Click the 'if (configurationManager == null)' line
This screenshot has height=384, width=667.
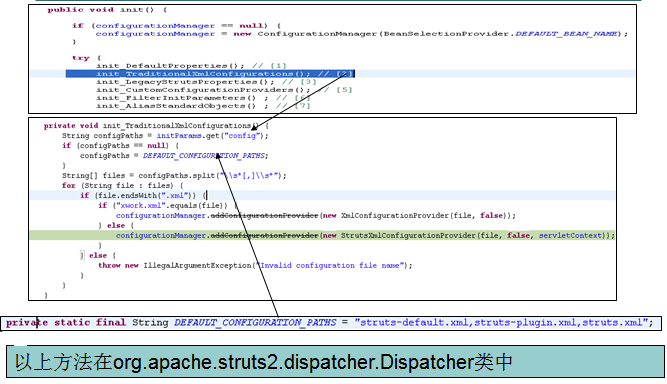click(177, 26)
